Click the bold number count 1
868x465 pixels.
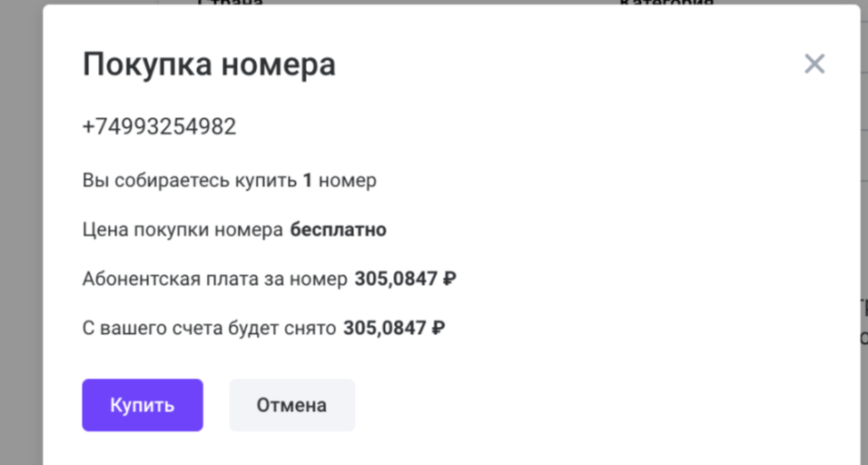point(307,181)
